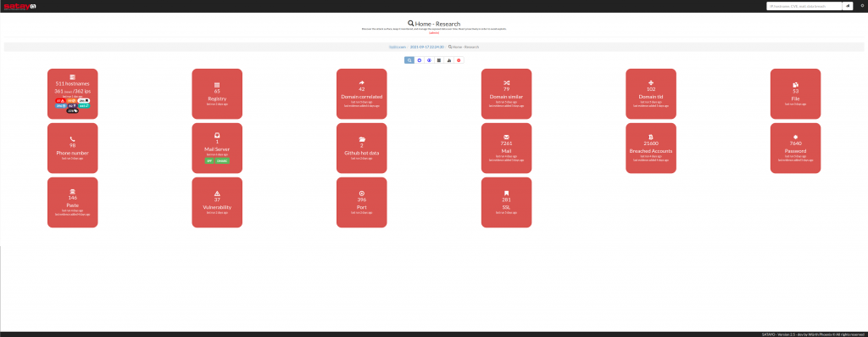
Task: Select the magnifier research view button
Action: pyautogui.click(x=409, y=60)
